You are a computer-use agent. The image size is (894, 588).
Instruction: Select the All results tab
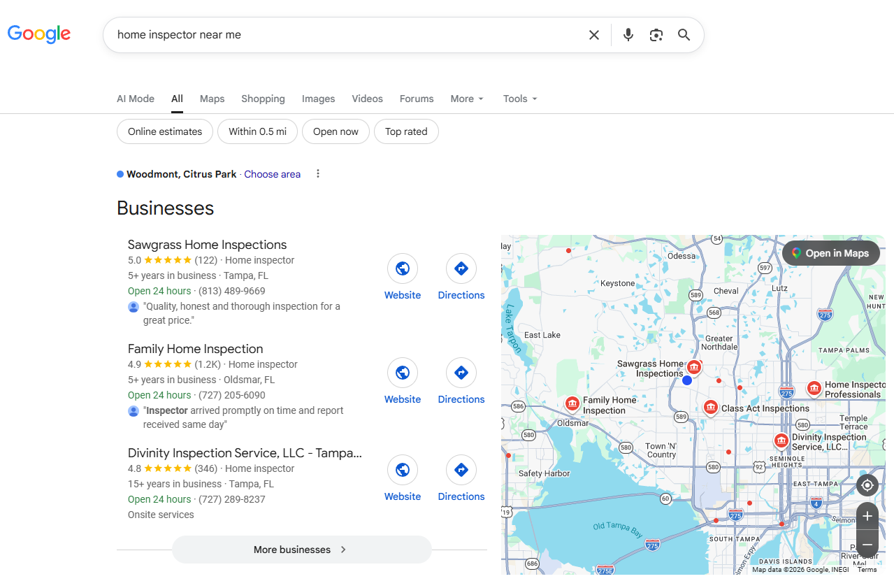(177, 99)
